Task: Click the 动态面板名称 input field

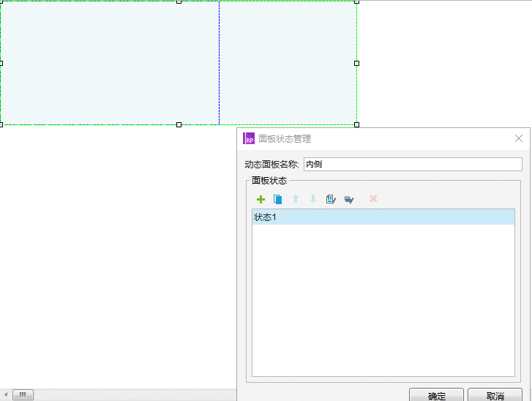Action: (413, 164)
